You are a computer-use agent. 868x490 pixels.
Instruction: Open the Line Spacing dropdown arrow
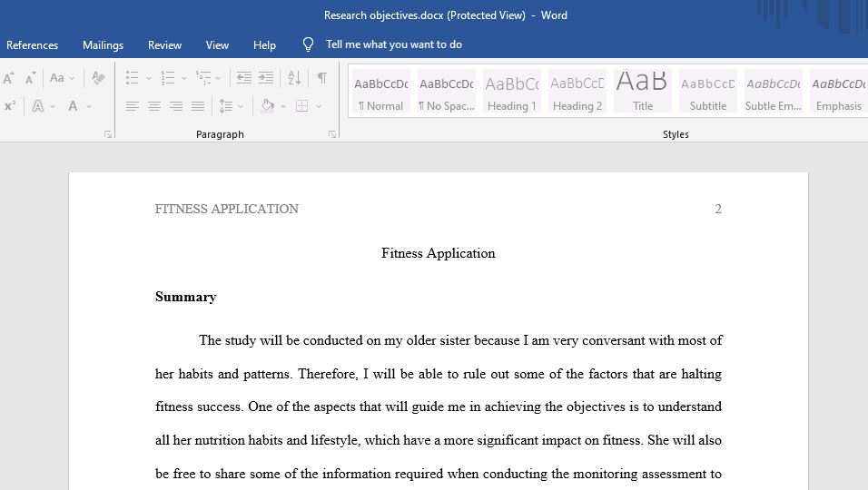pos(241,106)
